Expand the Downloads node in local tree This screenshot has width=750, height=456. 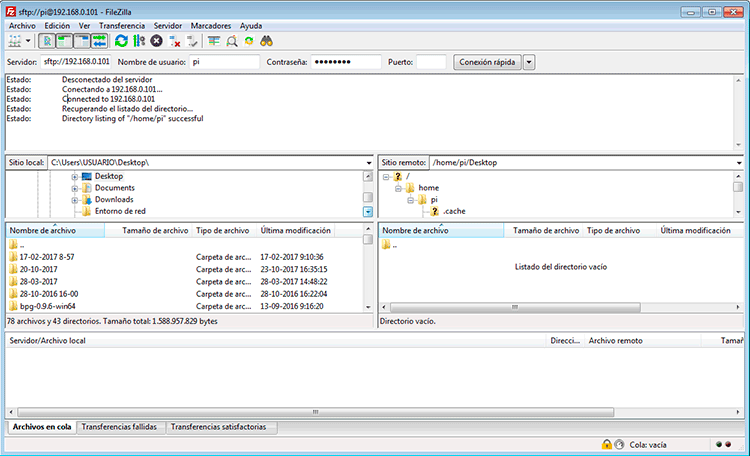tap(75, 200)
